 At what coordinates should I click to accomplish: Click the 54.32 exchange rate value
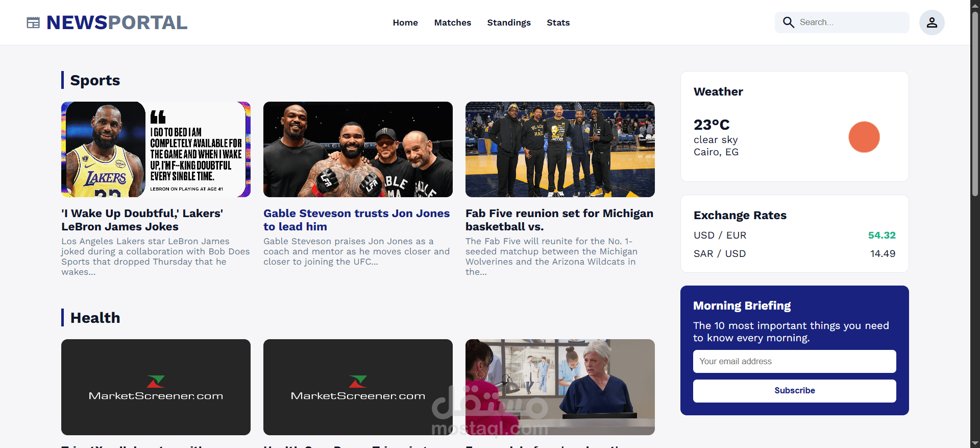click(x=882, y=235)
